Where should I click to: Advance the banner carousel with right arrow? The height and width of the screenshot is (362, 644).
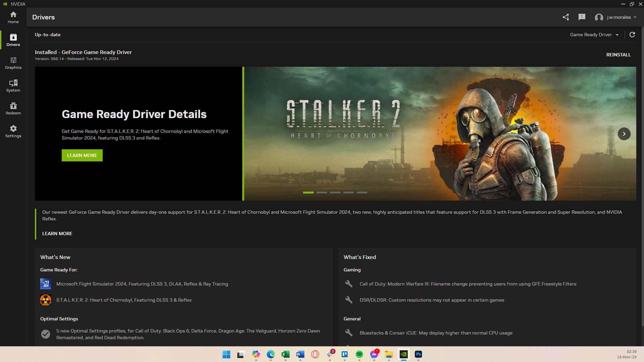pos(624,134)
